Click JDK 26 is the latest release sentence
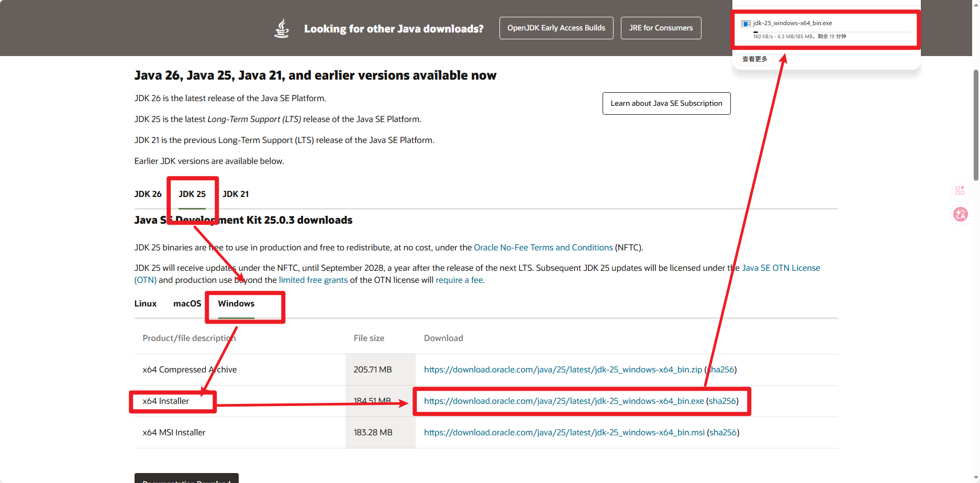 [230, 98]
